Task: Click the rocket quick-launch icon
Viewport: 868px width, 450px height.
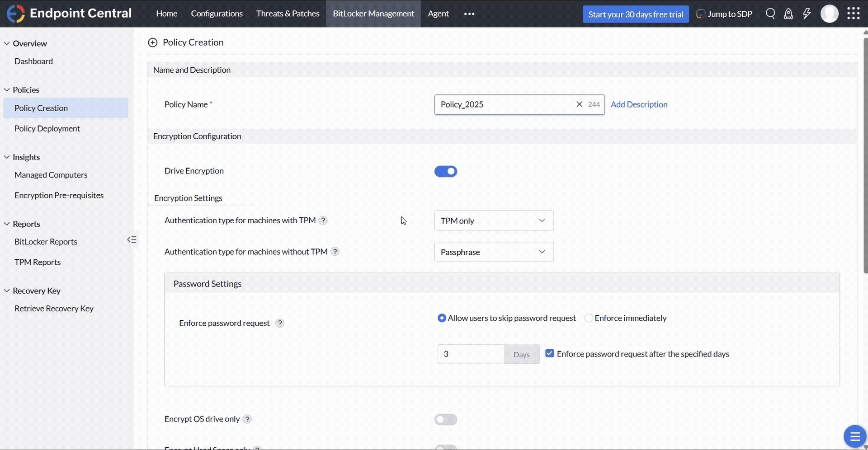Action: click(x=788, y=14)
